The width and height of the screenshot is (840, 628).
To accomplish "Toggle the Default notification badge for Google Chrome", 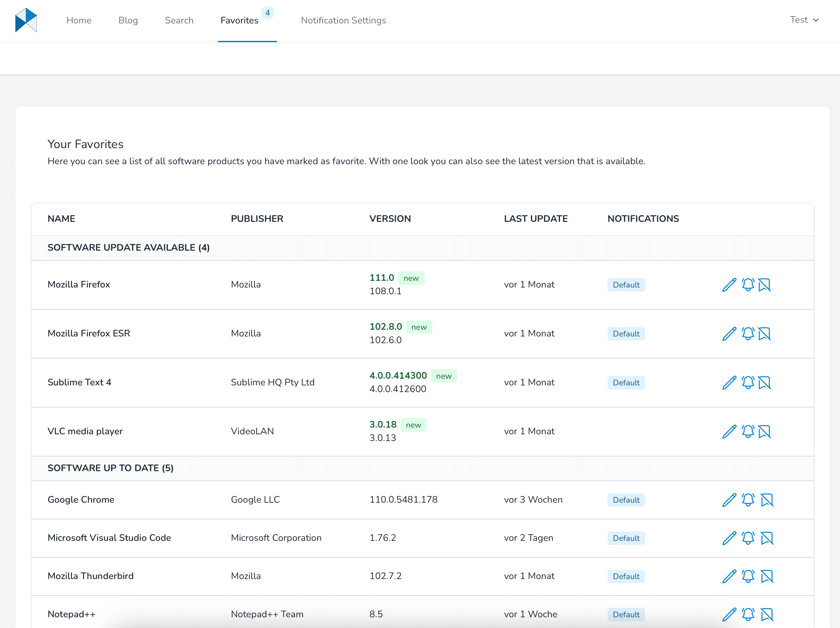I will click(x=625, y=499).
